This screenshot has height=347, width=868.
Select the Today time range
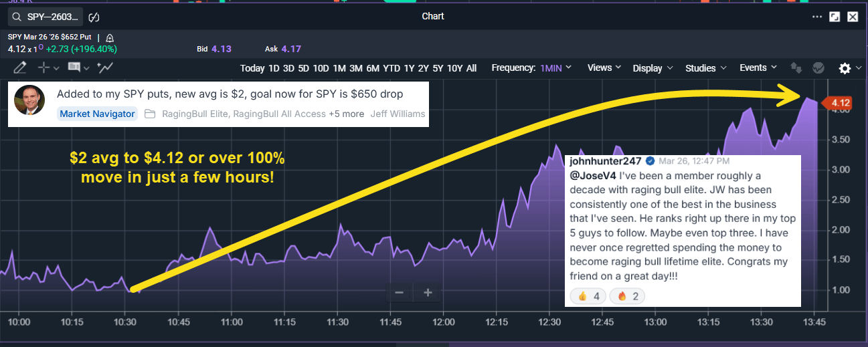click(252, 68)
